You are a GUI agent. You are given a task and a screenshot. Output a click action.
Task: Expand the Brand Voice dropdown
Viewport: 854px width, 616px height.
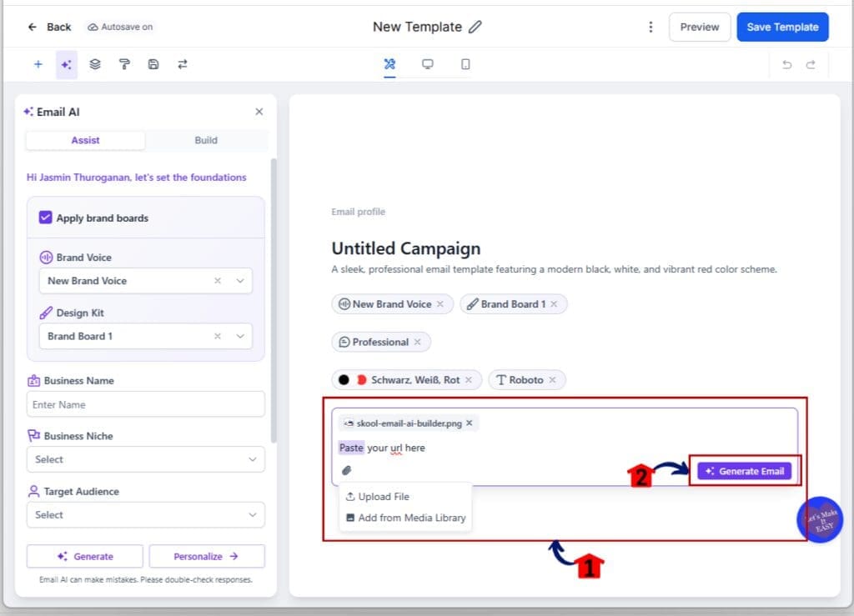click(240, 281)
